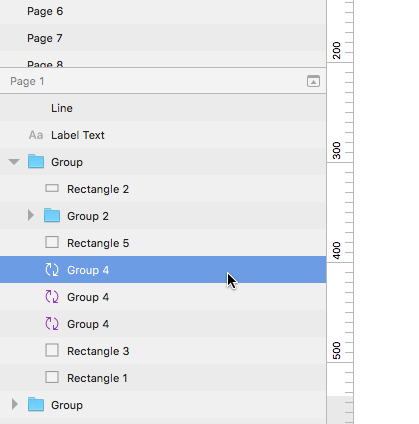This screenshot has width=419, height=424.
Task: Select the Line layer
Action: coord(163,108)
